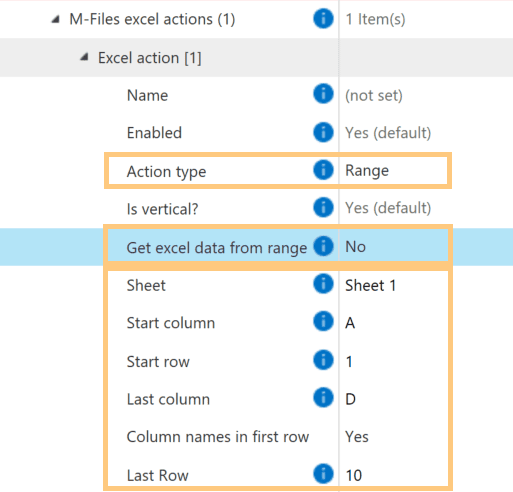
Task: Click info icon next to Sheet
Action: click(323, 284)
